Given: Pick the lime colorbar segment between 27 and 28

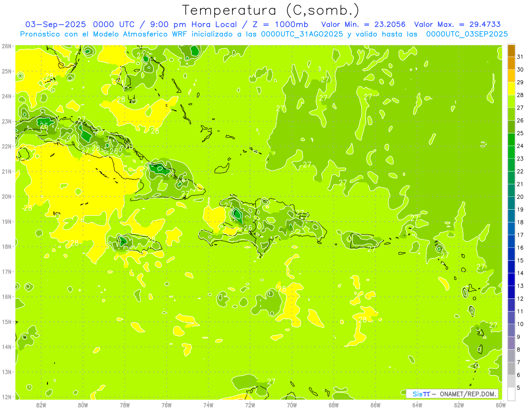Looking at the screenshot, I should tap(511, 102).
